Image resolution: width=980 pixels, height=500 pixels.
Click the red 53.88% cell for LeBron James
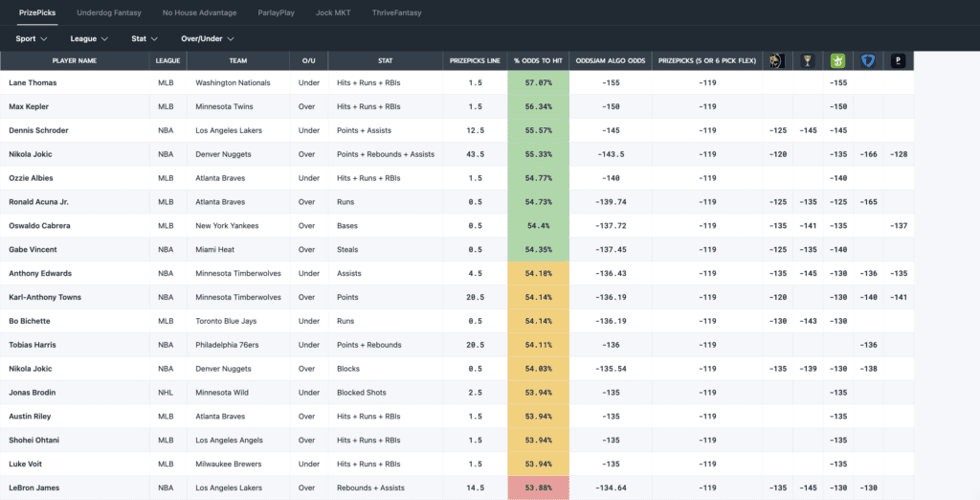[538, 489]
